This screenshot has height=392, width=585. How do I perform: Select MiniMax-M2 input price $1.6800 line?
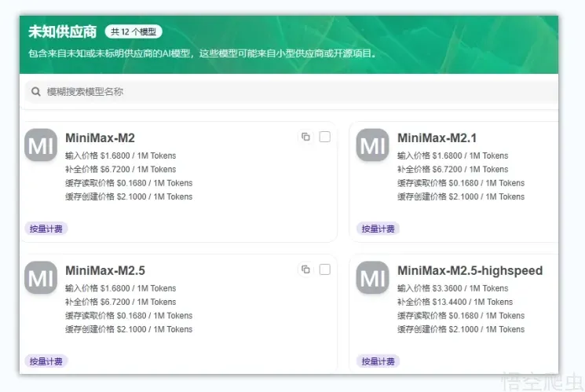120,156
